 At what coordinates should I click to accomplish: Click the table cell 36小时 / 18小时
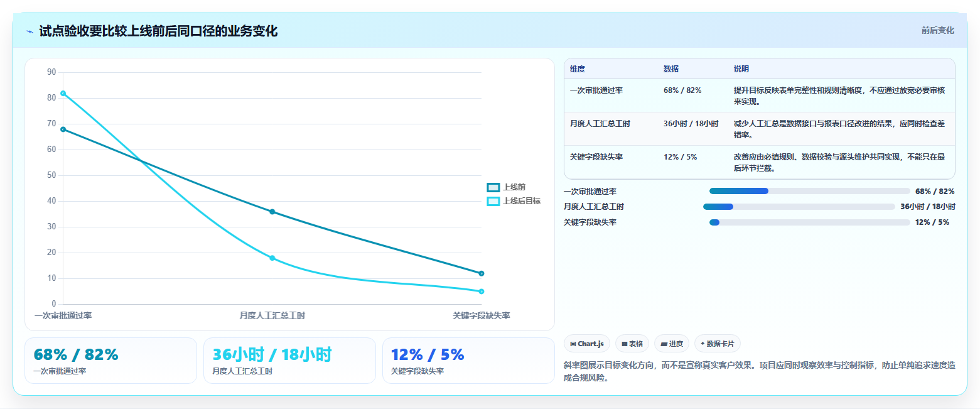(691, 124)
